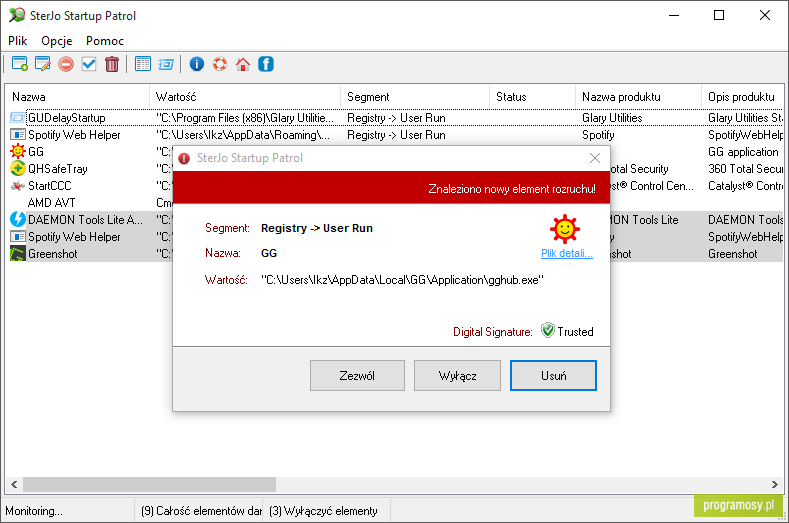Click the first Spotify Web Helper row icon
The height and width of the screenshot is (523, 789).
click(x=18, y=135)
